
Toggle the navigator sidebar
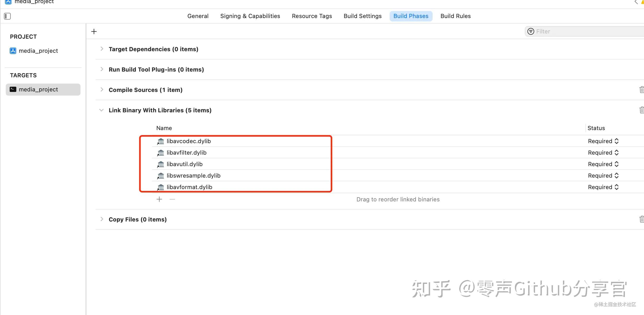pos(7,16)
